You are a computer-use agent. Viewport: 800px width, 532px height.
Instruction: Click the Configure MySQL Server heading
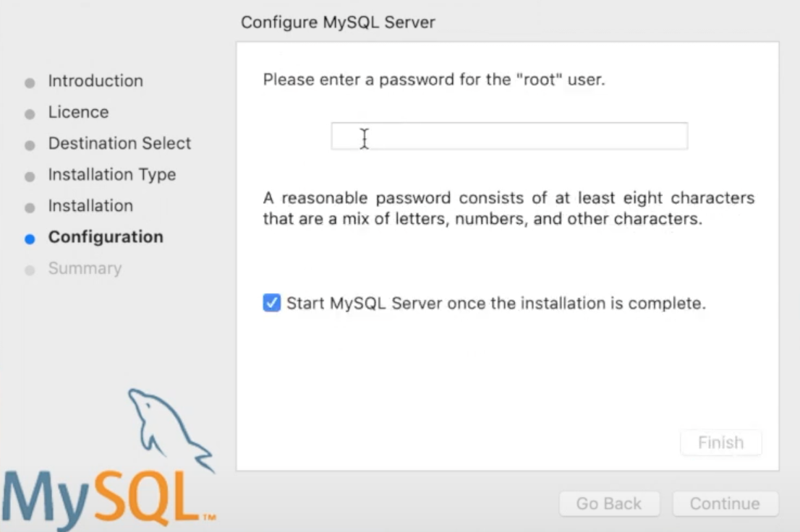(x=338, y=22)
